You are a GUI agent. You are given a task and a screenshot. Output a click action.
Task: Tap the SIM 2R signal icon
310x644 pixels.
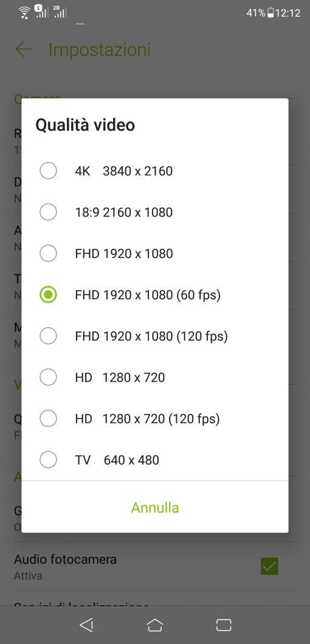[60, 12]
